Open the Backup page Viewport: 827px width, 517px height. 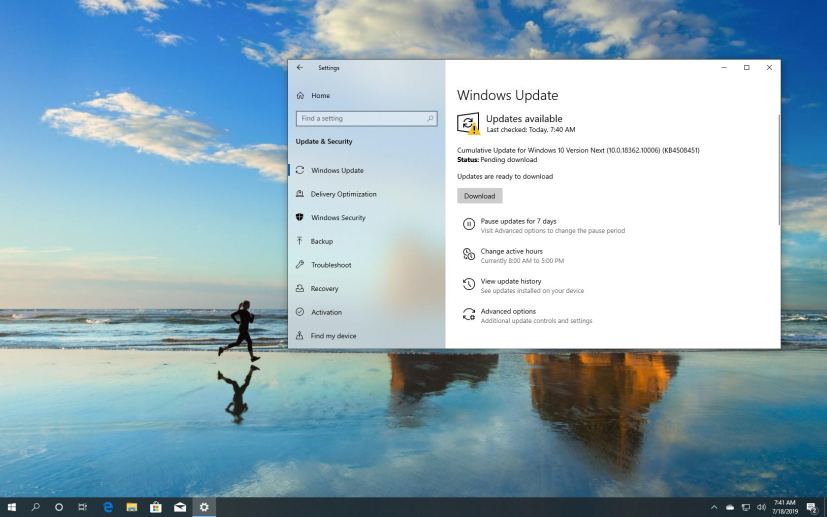tap(322, 242)
